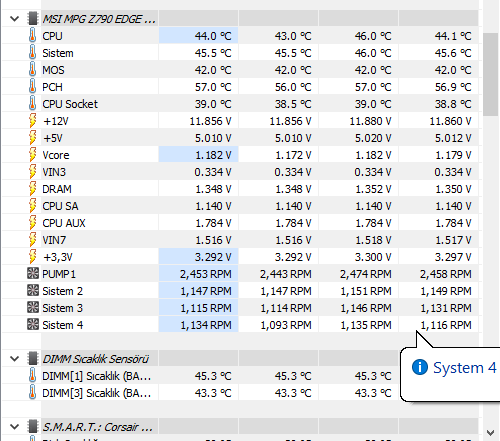500x441 pixels.
Task: Click the Sistem 4 value 1,093 RPM
Action: 286,325
